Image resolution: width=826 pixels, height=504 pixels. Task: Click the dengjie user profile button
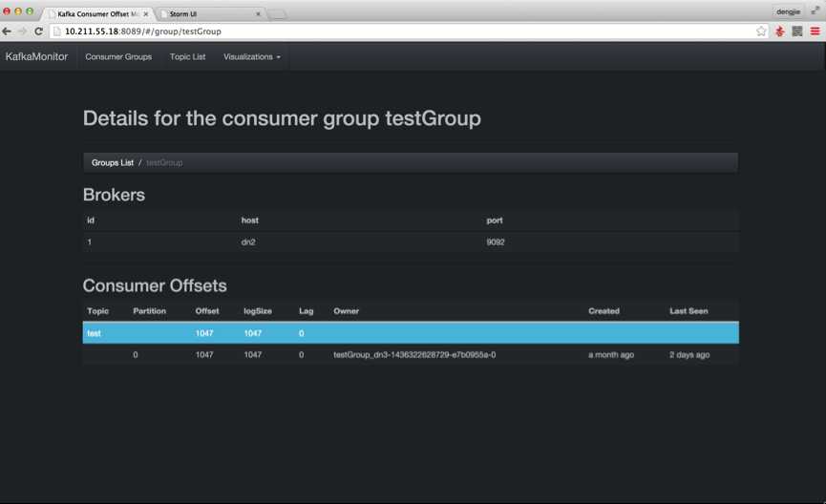click(788, 11)
